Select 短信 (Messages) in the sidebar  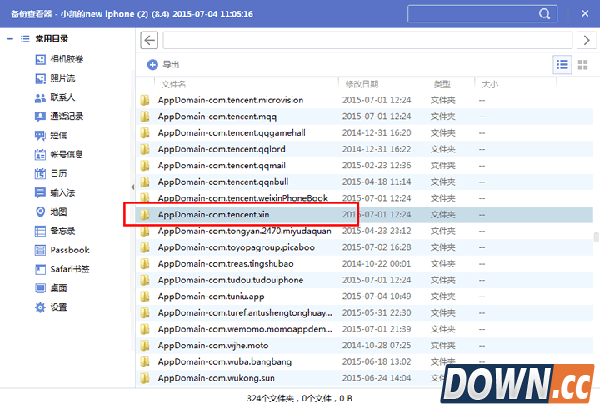pyautogui.click(x=58, y=135)
